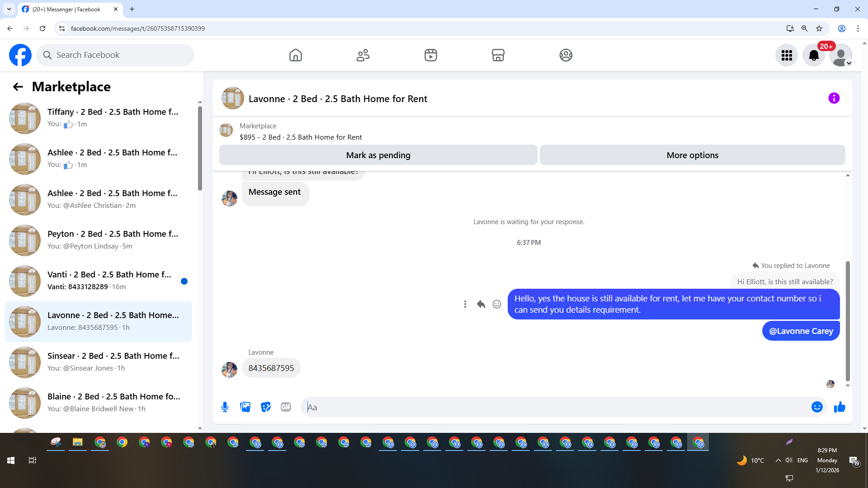The image size is (868, 488).
Task: Expand the account profile menu
Action: 841,55
